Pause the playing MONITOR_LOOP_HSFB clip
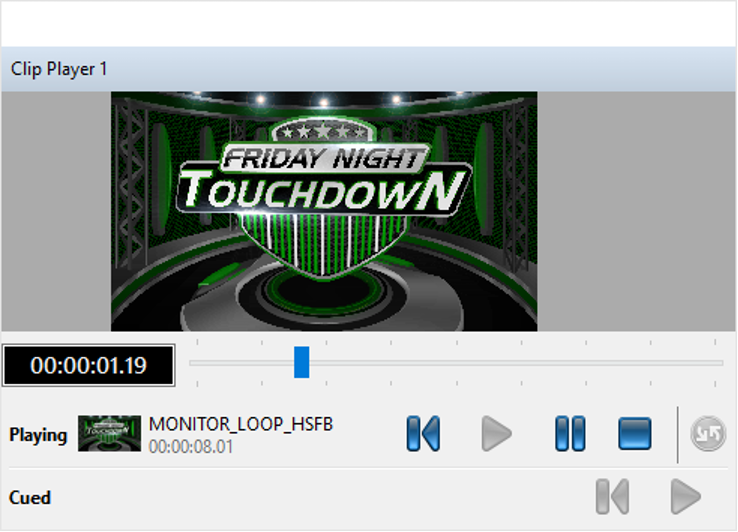 coord(570,434)
